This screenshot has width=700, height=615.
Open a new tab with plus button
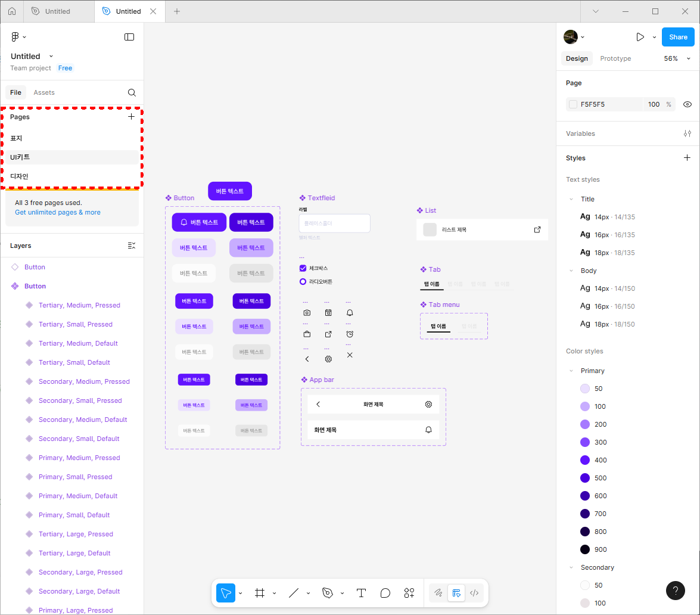177,11
